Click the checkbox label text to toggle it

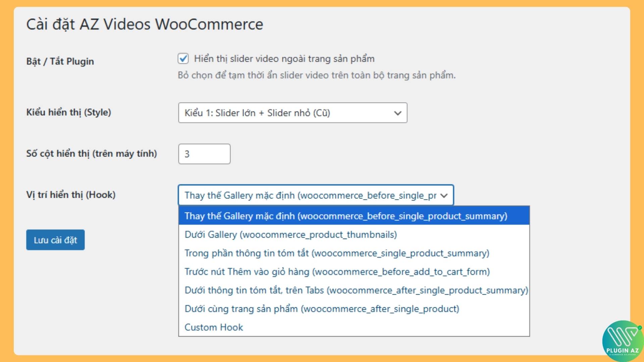[284, 59]
